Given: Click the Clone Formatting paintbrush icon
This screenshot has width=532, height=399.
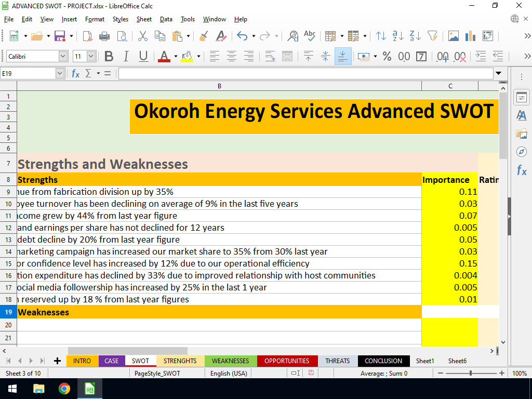Looking at the screenshot, I should point(204,36).
